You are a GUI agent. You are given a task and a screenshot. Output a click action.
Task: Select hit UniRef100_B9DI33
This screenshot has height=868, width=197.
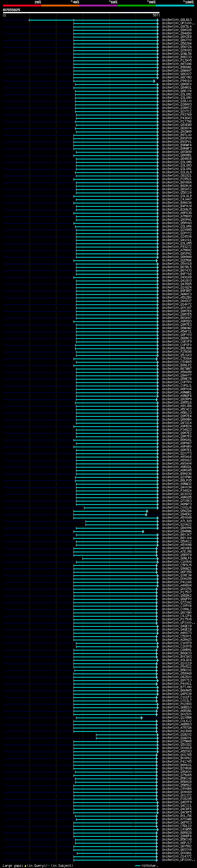[177, 57]
